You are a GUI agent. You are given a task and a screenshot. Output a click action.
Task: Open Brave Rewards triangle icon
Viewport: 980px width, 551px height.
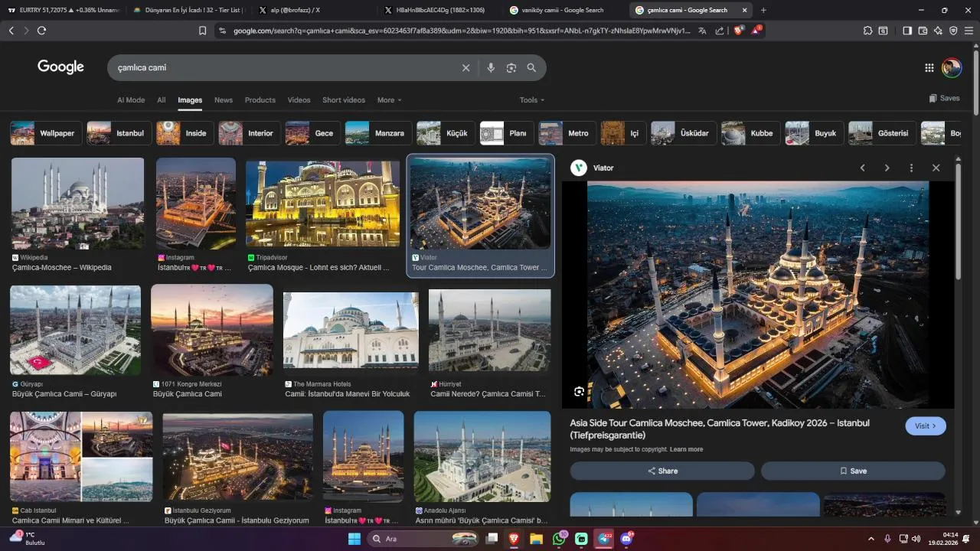(x=756, y=31)
